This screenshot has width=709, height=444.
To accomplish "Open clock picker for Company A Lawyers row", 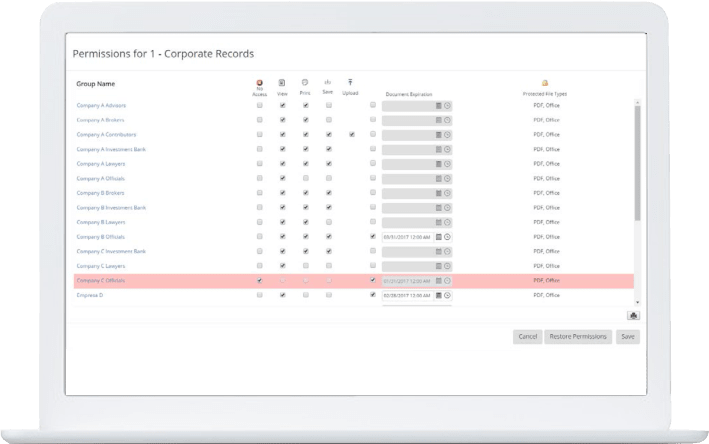I will click(447, 164).
